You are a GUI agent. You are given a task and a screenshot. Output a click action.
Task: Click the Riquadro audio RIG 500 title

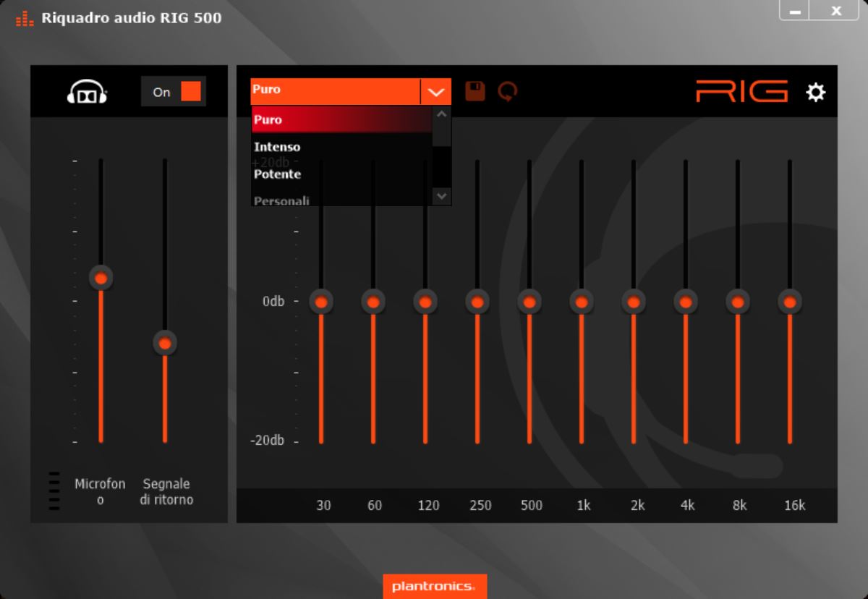point(132,18)
